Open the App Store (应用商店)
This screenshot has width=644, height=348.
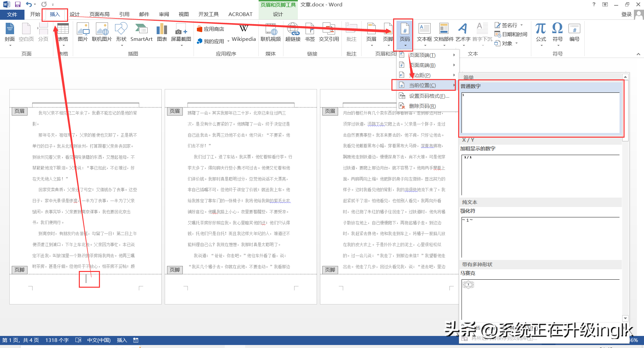pos(211,29)
